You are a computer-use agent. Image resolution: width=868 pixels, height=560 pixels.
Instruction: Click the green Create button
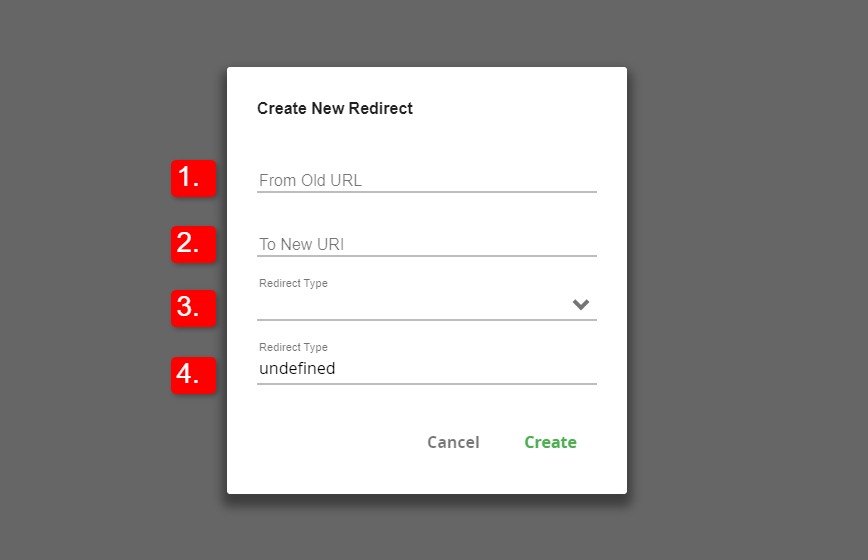[x=550, y=442]
